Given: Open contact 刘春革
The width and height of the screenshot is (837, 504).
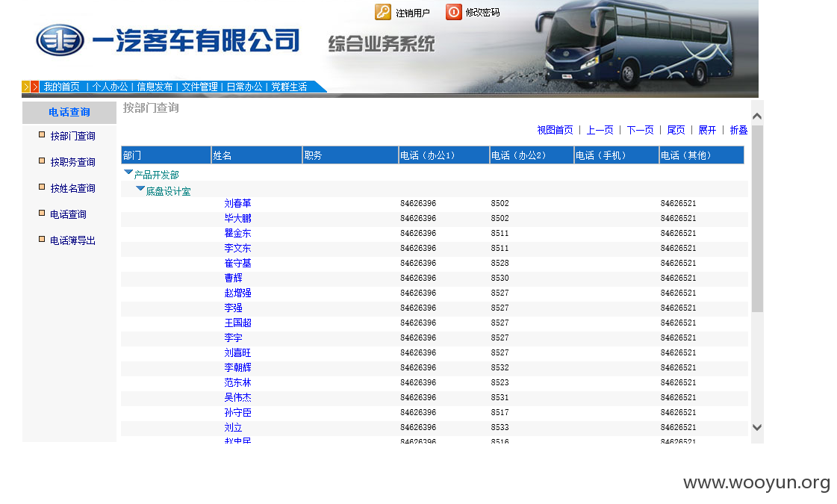Looking at the screenshot, I should coord(237,203).
